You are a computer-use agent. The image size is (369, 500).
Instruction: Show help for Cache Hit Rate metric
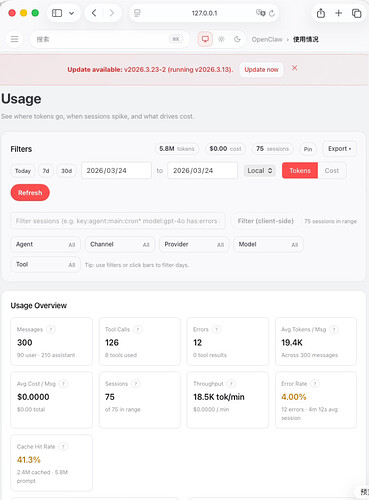(x=63, y=446)
